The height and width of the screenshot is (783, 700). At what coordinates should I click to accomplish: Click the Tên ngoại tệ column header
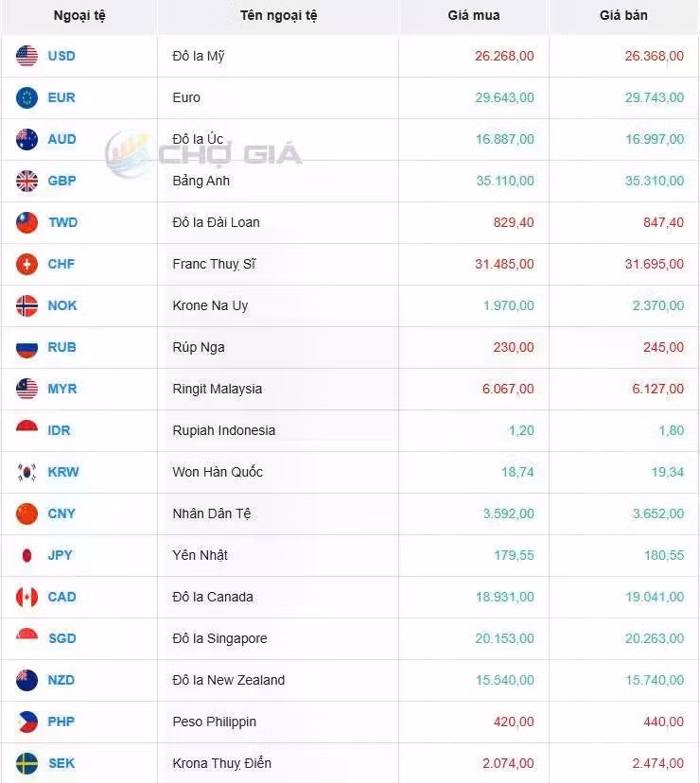click(278, 15)
